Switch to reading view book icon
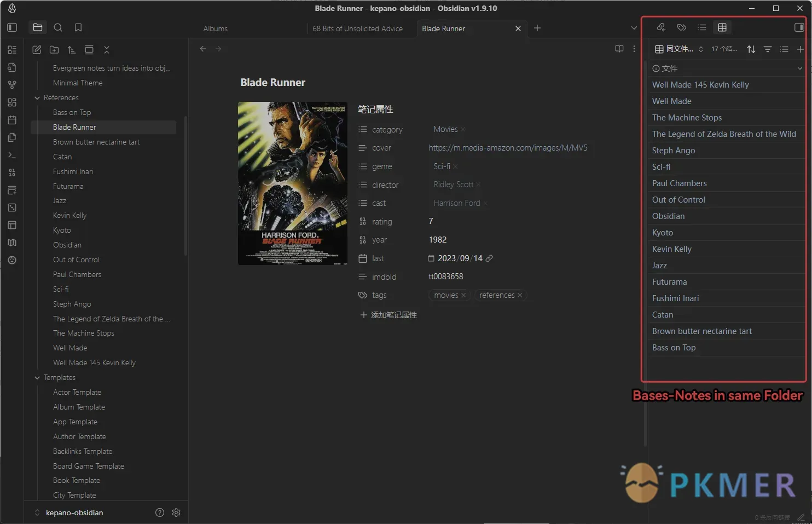The width and height of the screenshot is (812, 524). tap(619, 49)
